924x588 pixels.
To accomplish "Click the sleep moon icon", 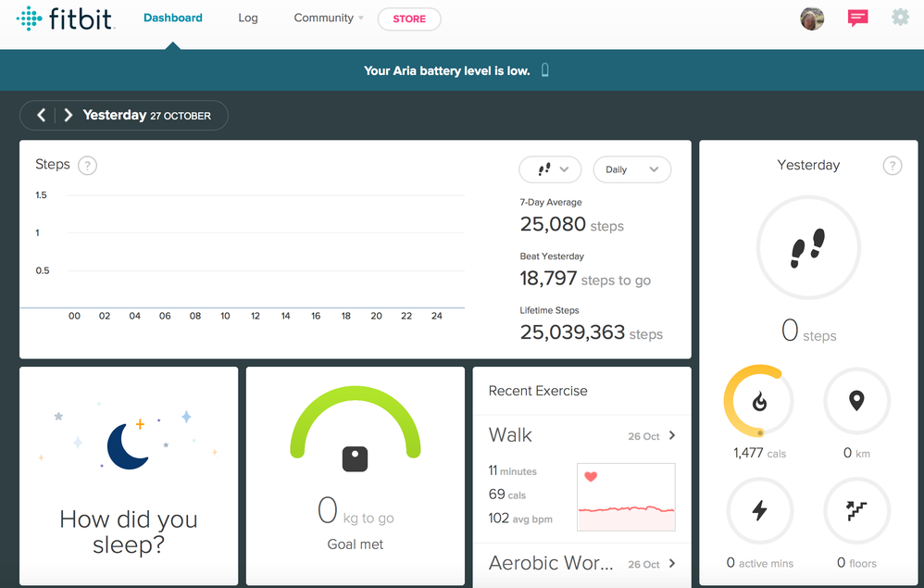I will coord(127,446).
